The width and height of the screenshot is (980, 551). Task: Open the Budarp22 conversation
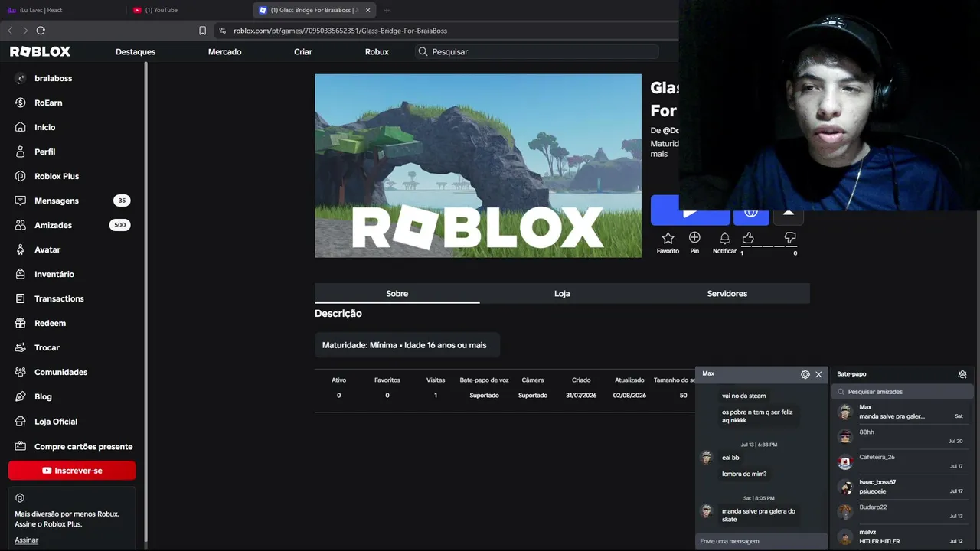pos(903,511)
